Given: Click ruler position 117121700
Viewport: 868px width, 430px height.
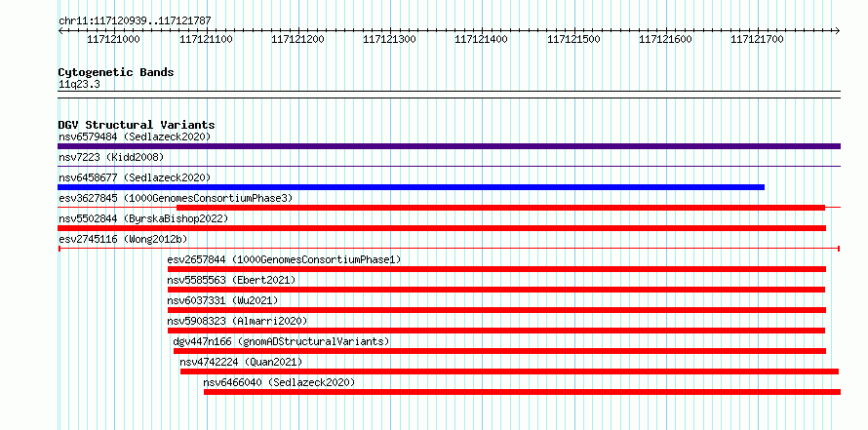Looking at the screenshot, I should click(x=757, y=40).
